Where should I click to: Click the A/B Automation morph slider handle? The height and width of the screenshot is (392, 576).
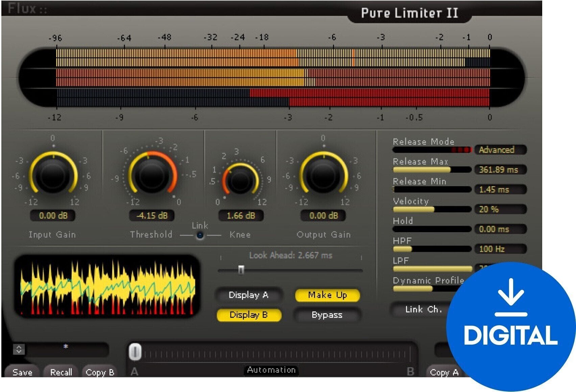click(135, 352)
